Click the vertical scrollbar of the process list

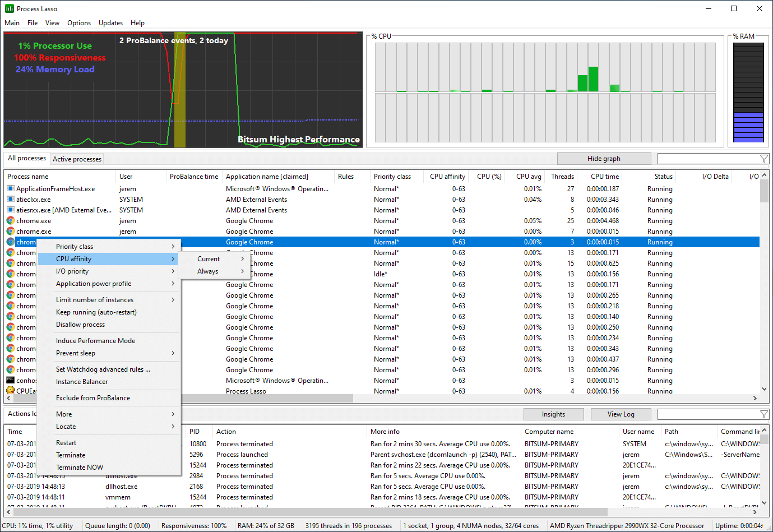[763, 193]
